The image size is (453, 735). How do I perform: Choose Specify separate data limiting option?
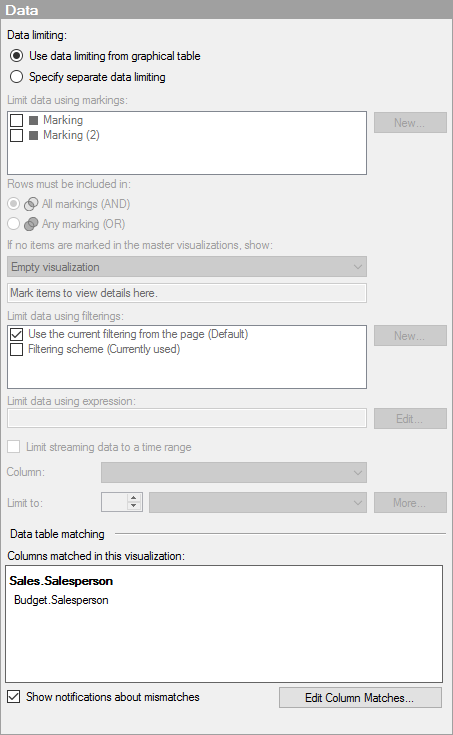coord(16,76)
